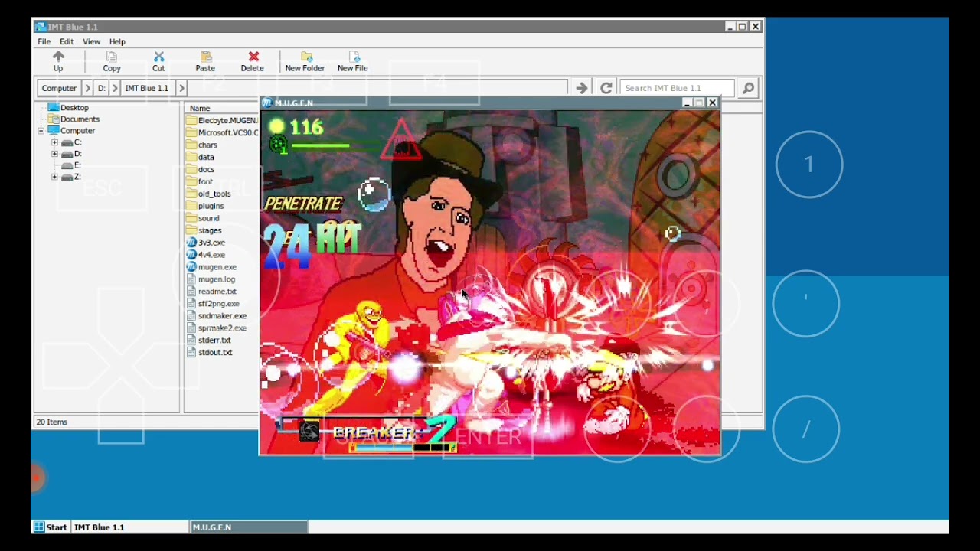Select the stages folder

tap(204, 230)
